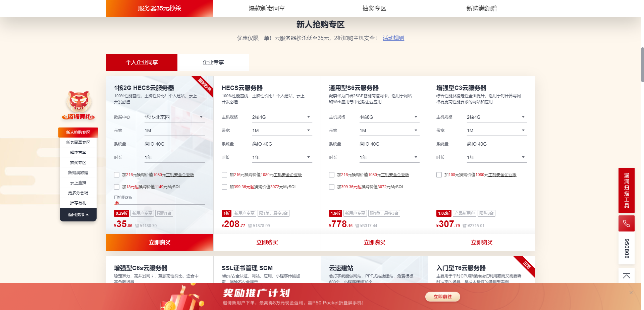This screenshot has width=644, height=310.
Task: Open data center dropdown 华北-北京四
Action: [x=174, y=117]
